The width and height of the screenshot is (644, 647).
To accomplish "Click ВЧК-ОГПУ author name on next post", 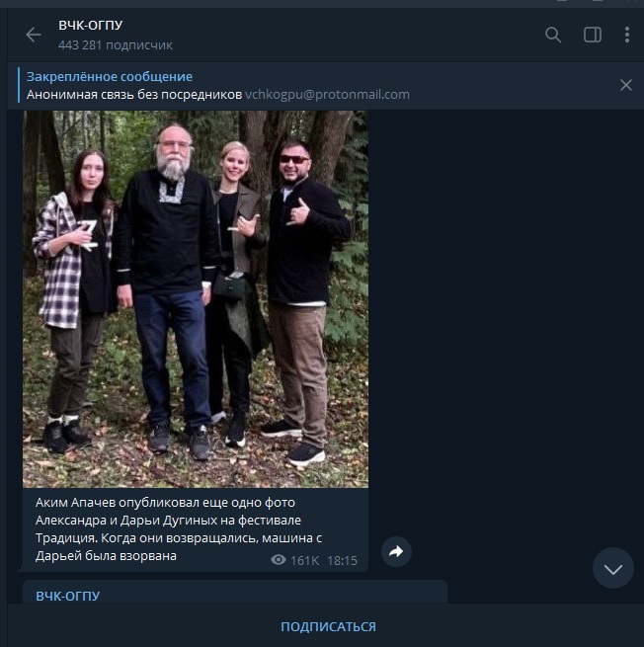I will (67, 596).
